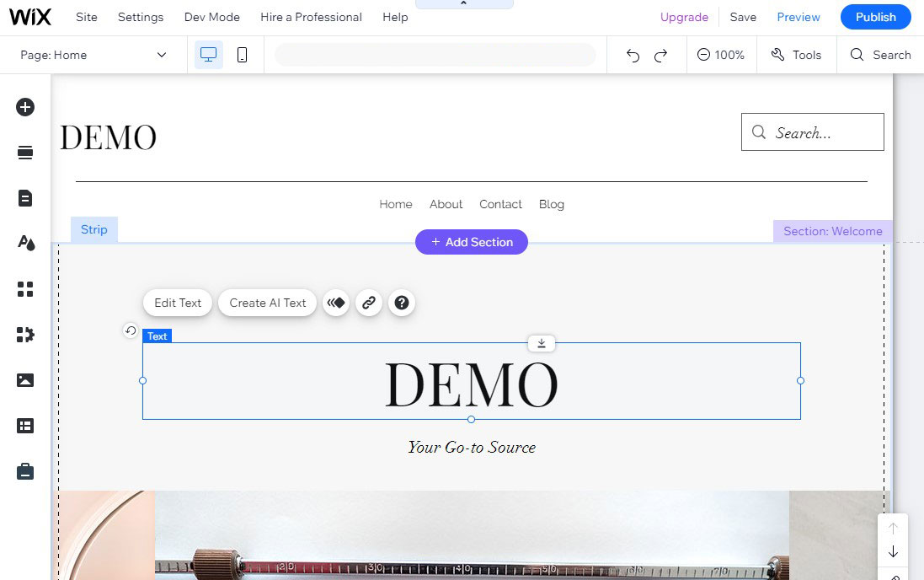Open the help question mark icon
Image resolution: width=924 pixels, height=580 pixels.
pyautogui.click(x=402, y=303)
